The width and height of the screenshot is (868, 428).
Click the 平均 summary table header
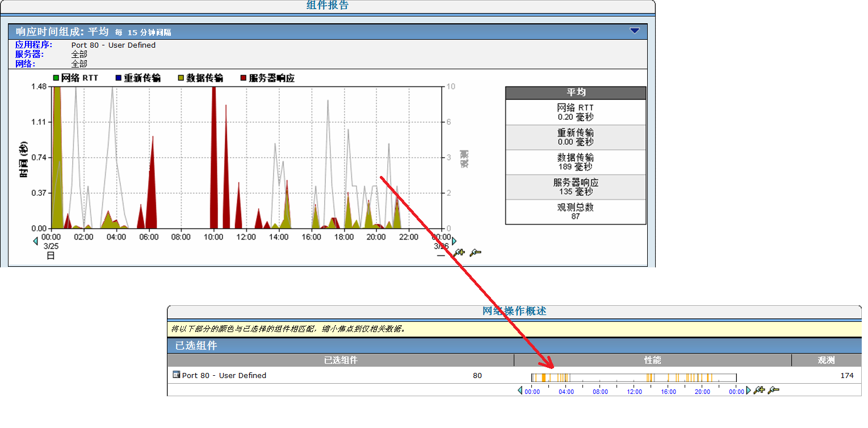pyautogui.click(x=576, y=93)
